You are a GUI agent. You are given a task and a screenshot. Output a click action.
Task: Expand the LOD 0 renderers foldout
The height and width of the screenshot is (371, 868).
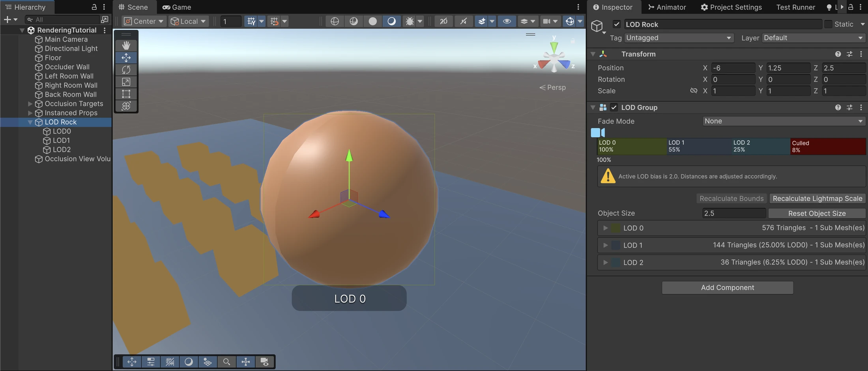tap(605, 228)
